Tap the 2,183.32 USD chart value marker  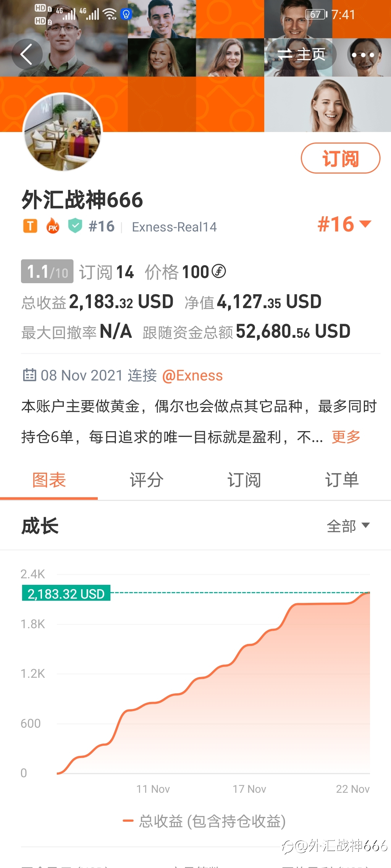(66, 593)
